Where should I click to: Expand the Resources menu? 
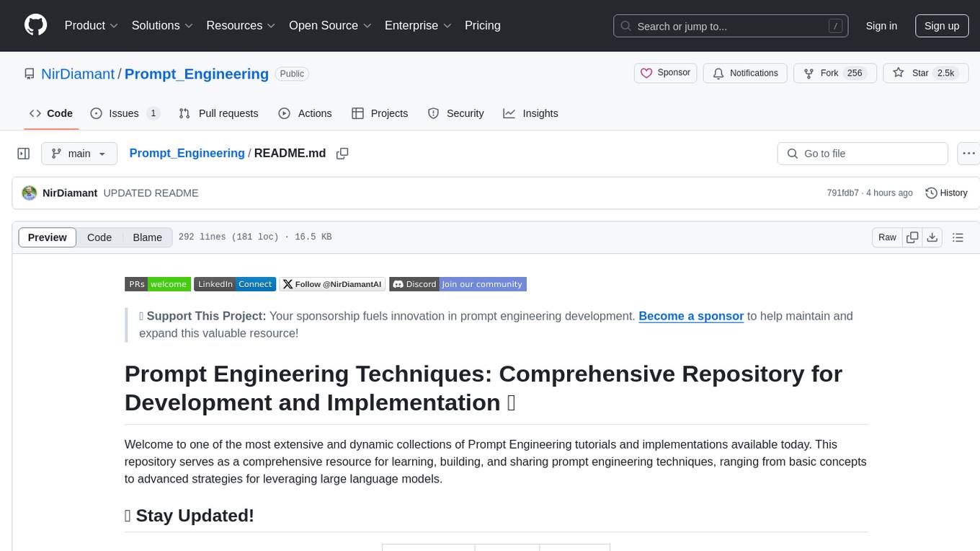(x=241, y=25)
